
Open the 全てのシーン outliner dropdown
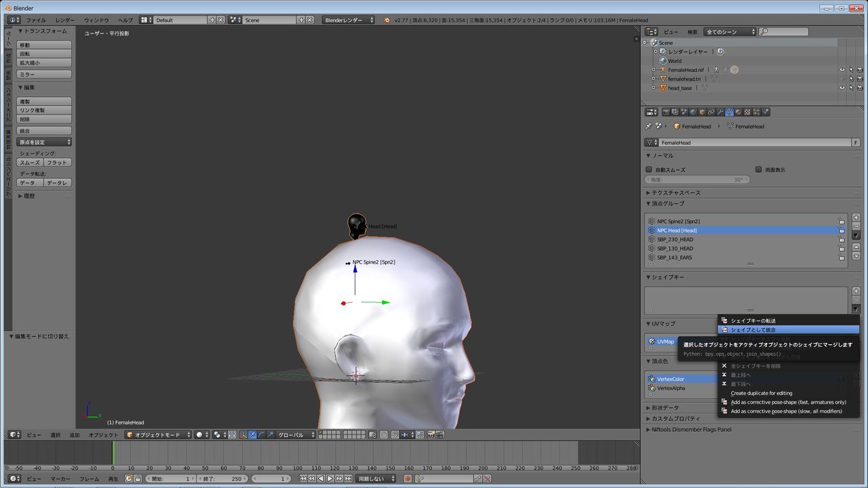pos(730,32)
